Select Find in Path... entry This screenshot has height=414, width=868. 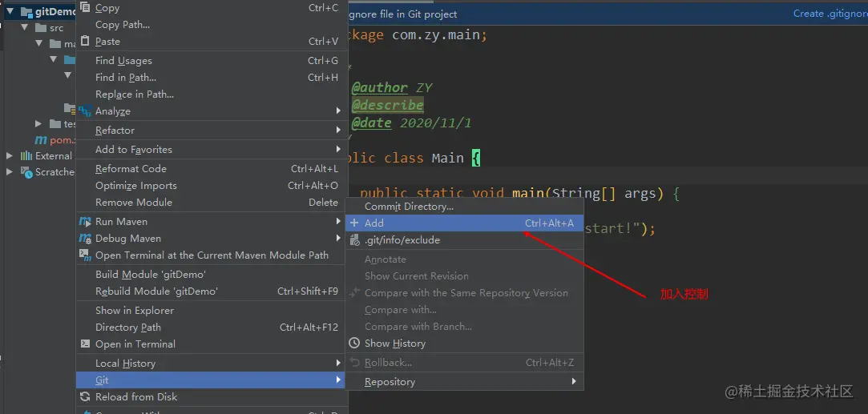pos(212,78)
